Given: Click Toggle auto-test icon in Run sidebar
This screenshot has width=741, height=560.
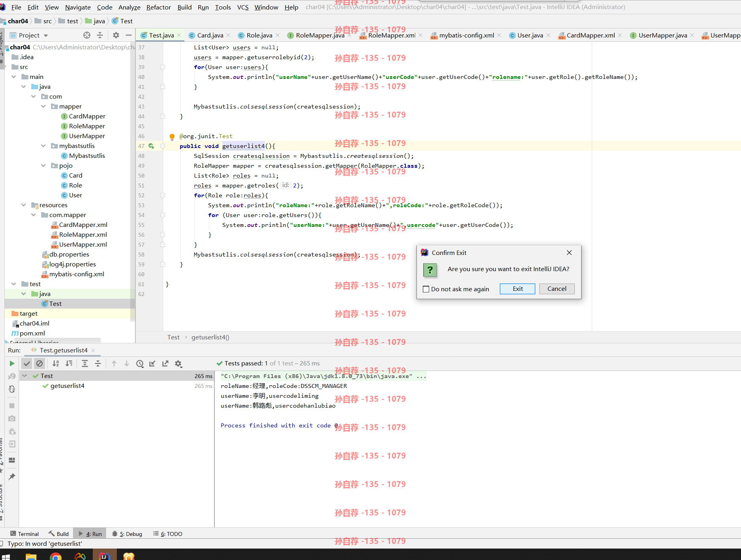Looking at the screenshot, I should tap(12, 389).
